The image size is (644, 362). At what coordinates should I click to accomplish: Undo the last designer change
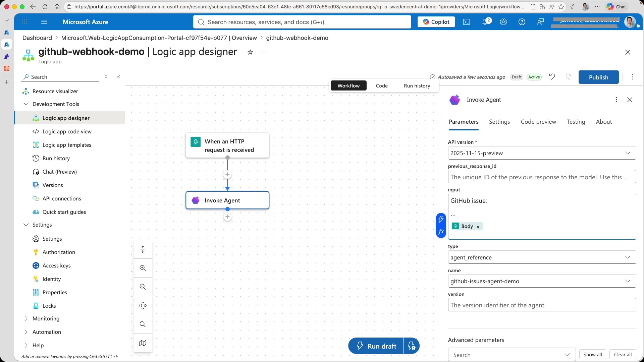[x=552, y=77]
